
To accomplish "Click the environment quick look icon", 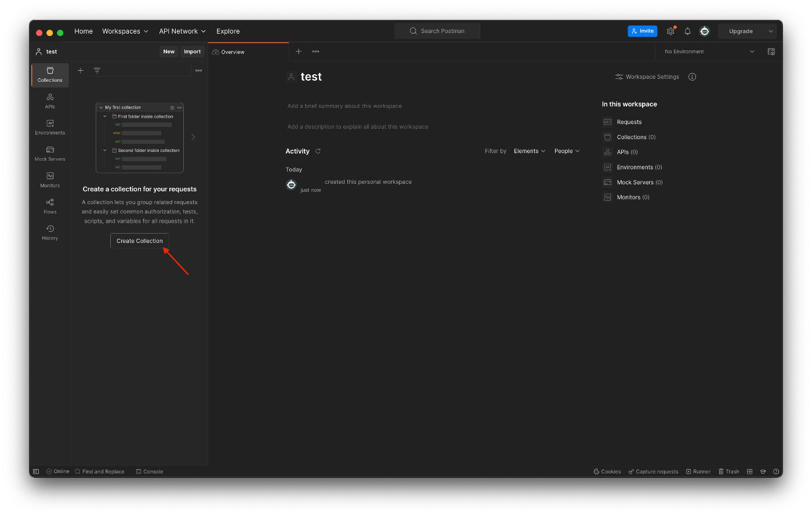I will point(771,52).
